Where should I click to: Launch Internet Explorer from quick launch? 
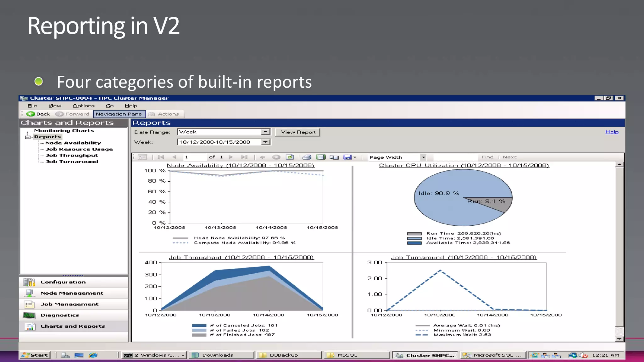(93, 355)
